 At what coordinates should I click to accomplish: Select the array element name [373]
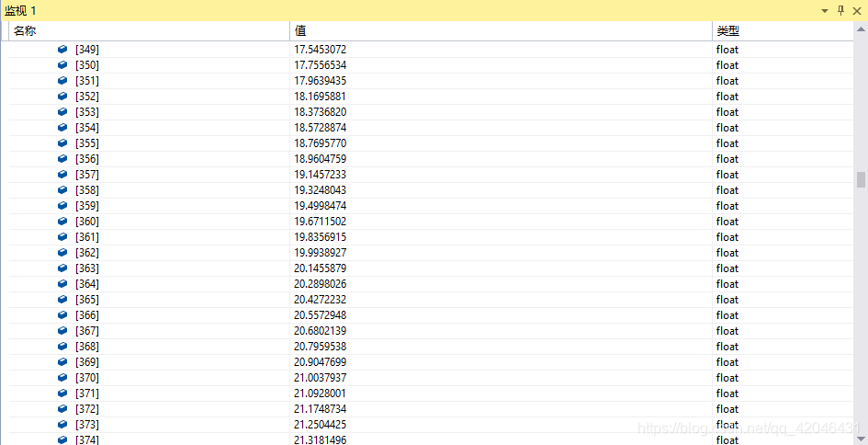click(87, 425)
